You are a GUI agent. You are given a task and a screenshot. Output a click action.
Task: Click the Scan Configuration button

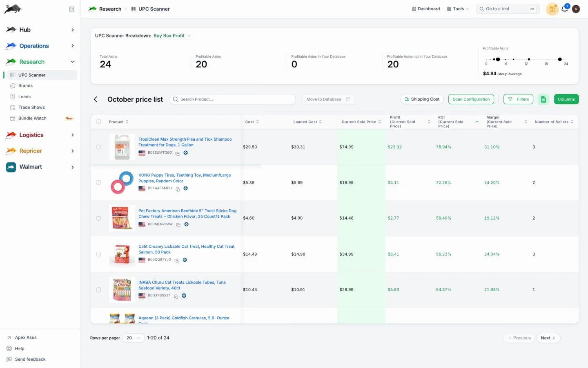[x=471, y=99]
